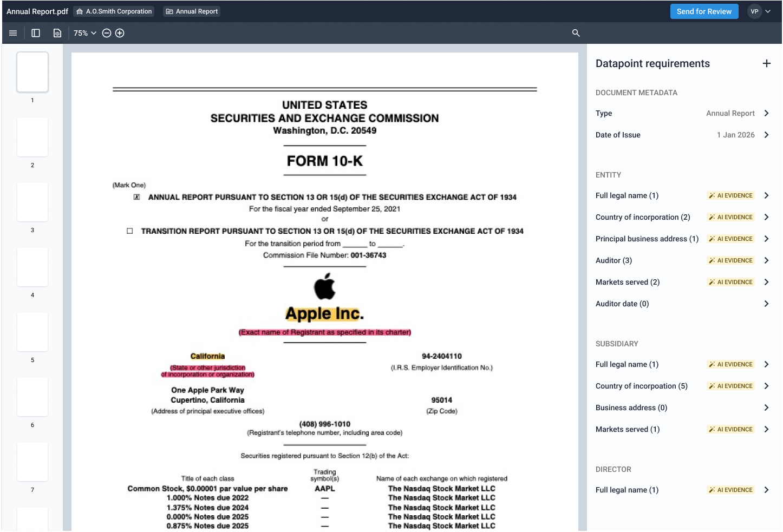The width and height of the screenshot is (783, 532).
Task: Toggle AI Evidence for Markets served under Subsidiary
Action: (x=730, y=429)
